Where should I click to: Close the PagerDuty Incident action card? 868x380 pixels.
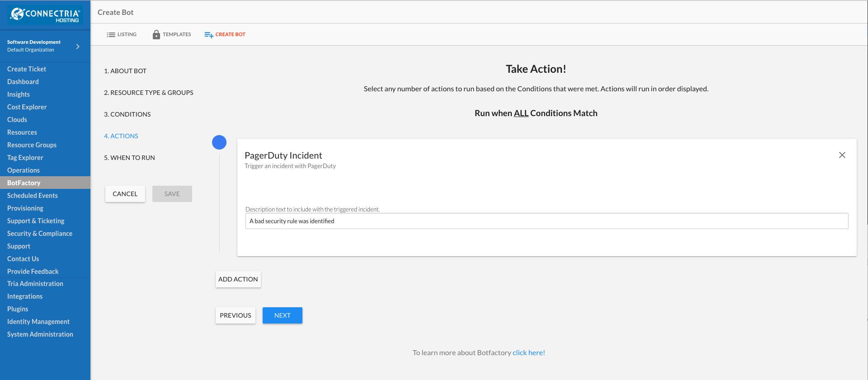tap(842, 155)
